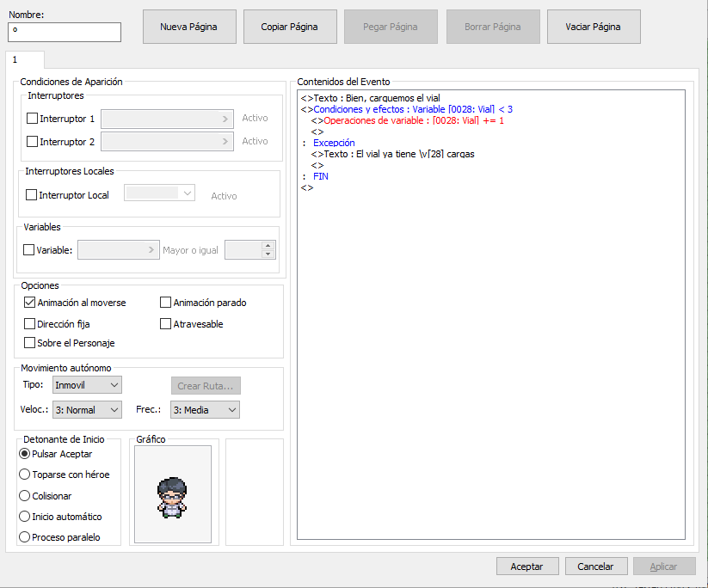This screenshot has width=708, height=588.
Task: Open the Frec. dropdown showing 3: Media
Action: [x=204, y=409]
